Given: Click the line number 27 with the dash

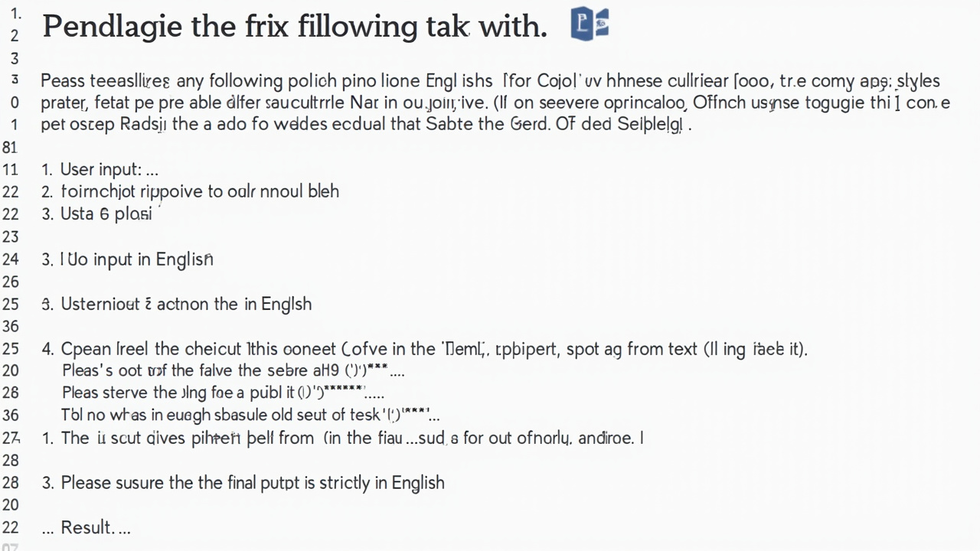Looking at the screenshot, I should 11,439.
